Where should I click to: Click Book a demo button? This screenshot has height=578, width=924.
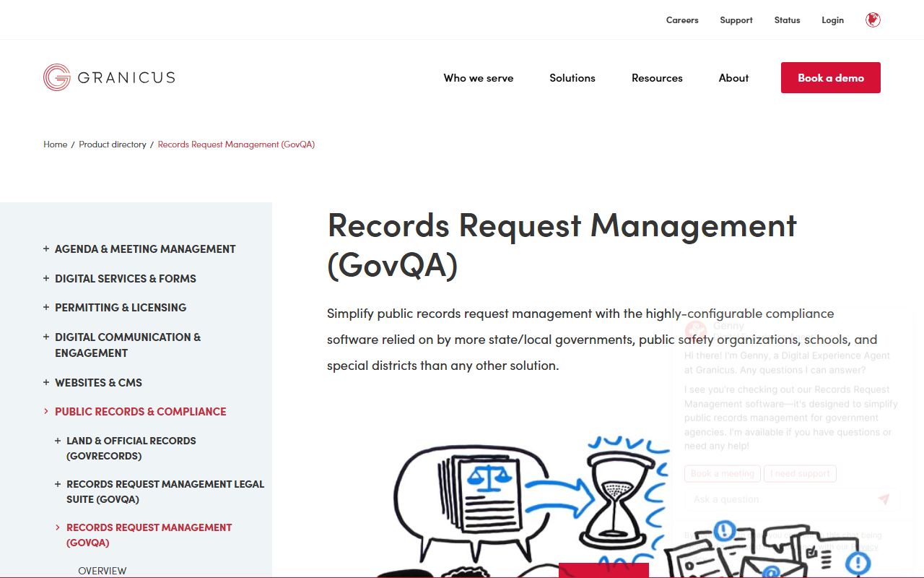pos(831,78)
